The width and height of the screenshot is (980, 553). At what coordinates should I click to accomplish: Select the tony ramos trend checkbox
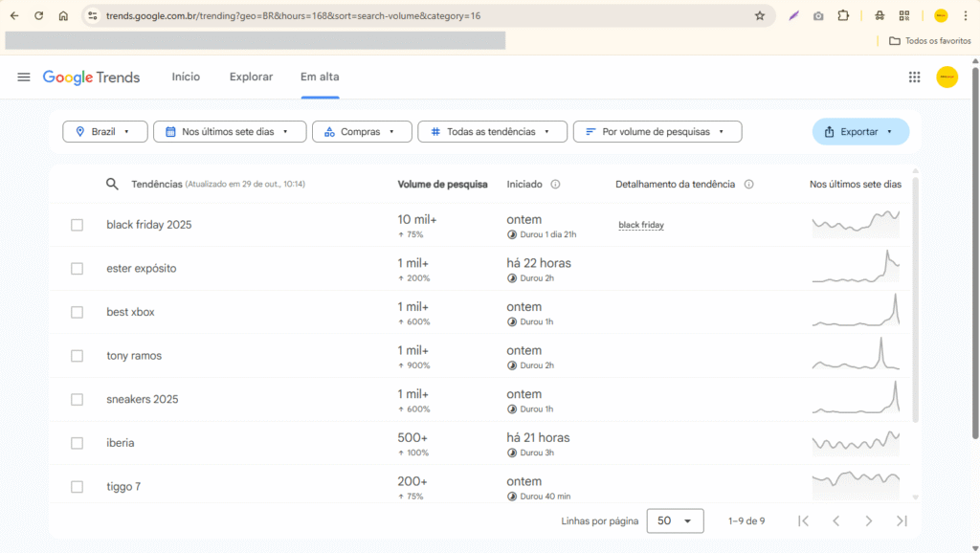tap(77, 356)
